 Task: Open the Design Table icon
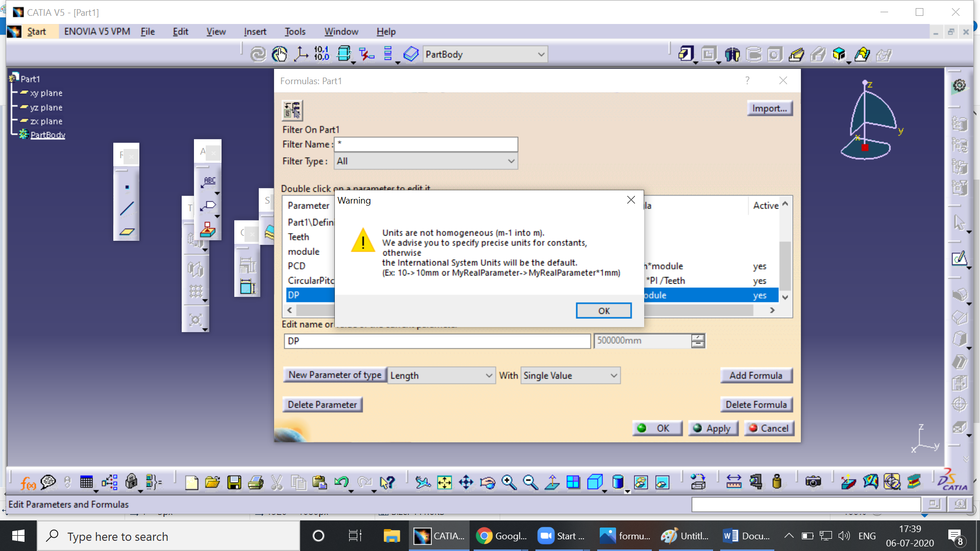pyautogui.click(x=86, y=482)
